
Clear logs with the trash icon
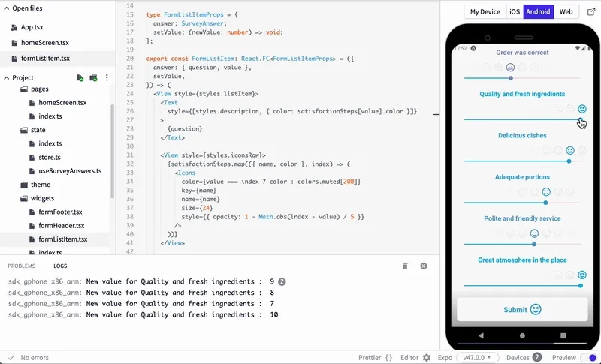click(x=405, y=266)
